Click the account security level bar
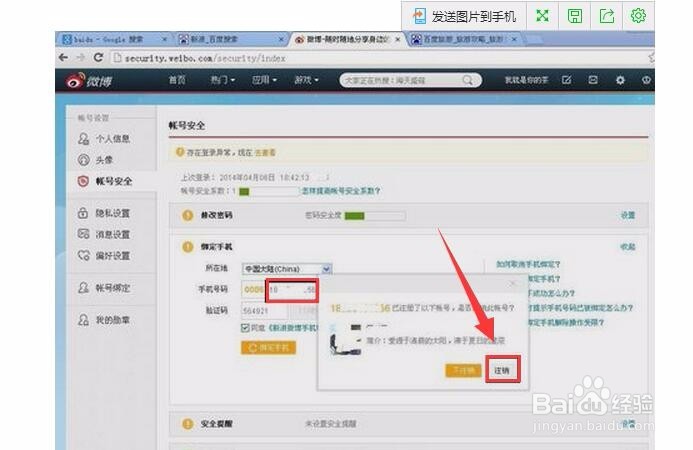The width and height of the screenshot is (693, 450). 269,191
